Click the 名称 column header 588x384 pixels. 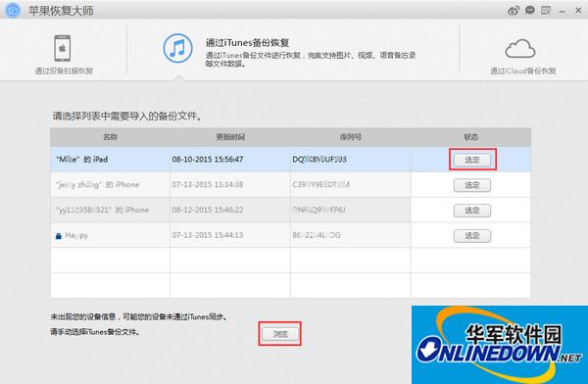[x=110, y=137]
